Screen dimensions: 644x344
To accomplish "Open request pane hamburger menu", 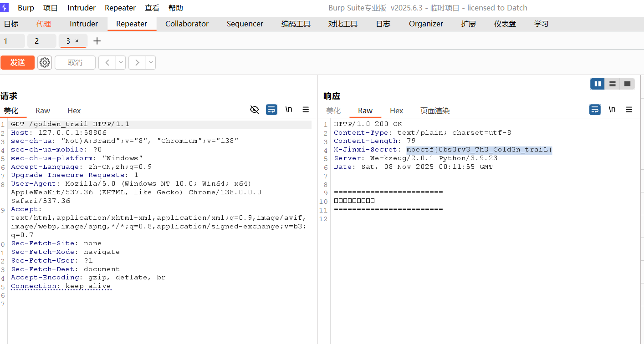I will pyautogui.click(x=306, y=109).
